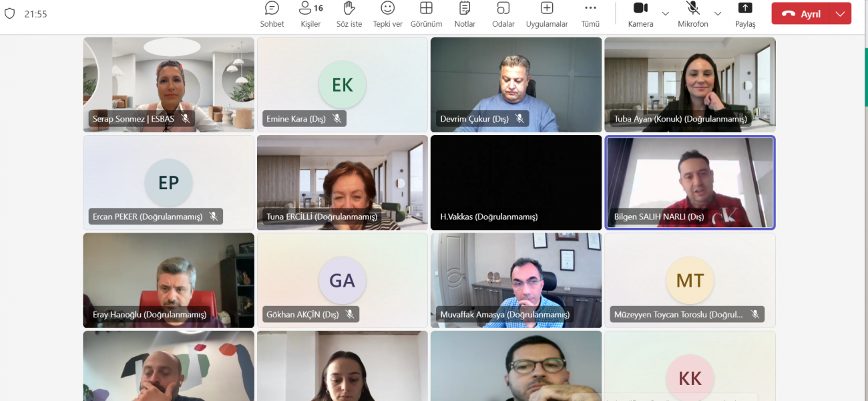Image resolution: width=868 pixels, height=401 pixels.
Task: Select the KK avatar tile
Action: tap(690, 366)
